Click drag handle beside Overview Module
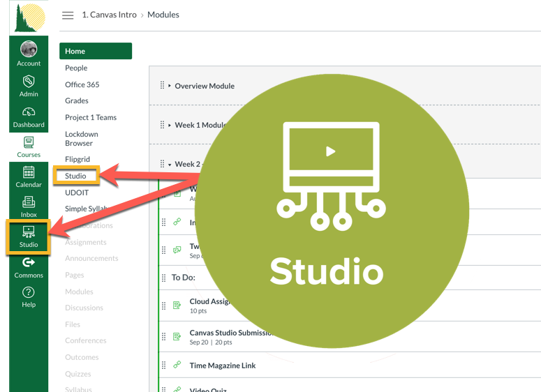Viewport: 541px width, 392px height. click(x=162, y=85)
